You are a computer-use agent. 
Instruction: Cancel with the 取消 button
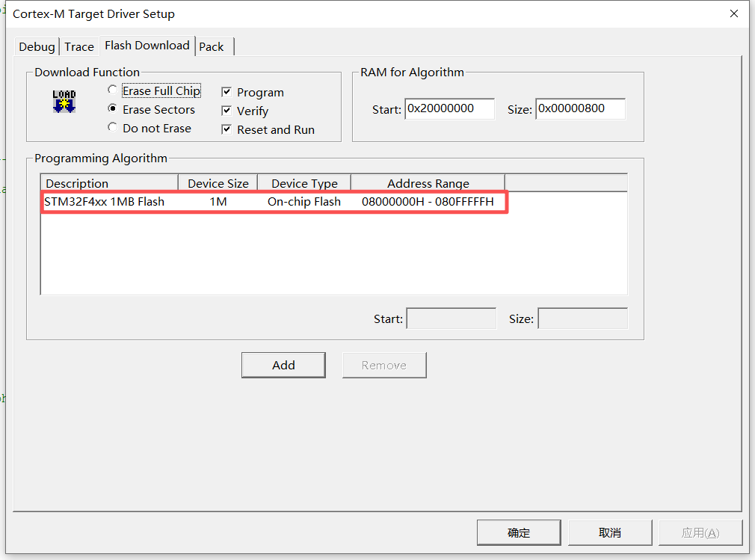pyautogui.click(x=609, y=532)
